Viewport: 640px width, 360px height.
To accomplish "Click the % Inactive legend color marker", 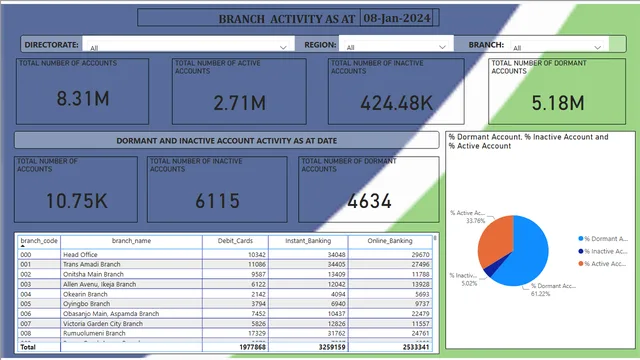I will [x=581, y=251].
